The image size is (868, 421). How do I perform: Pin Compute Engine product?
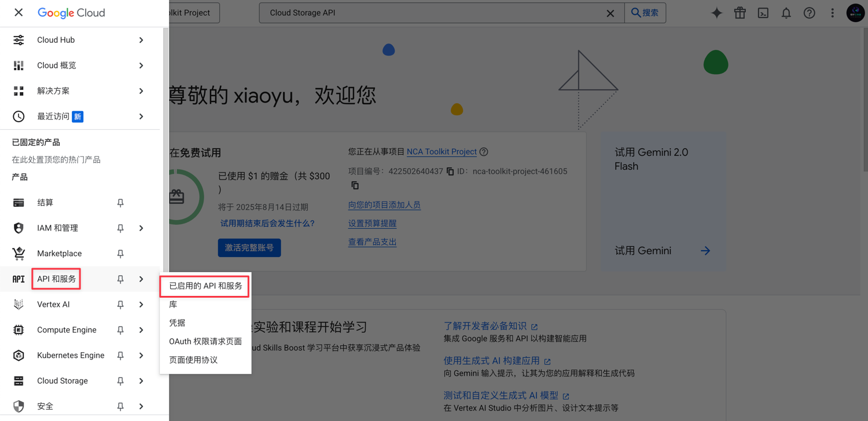(x=120, y=330)
